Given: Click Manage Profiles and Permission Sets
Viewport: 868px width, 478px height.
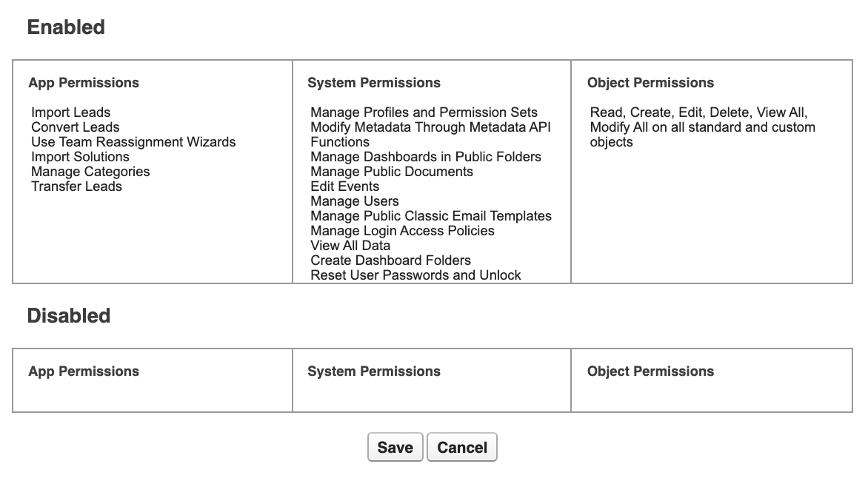Looking at the screenshot, I should point(424,112).
